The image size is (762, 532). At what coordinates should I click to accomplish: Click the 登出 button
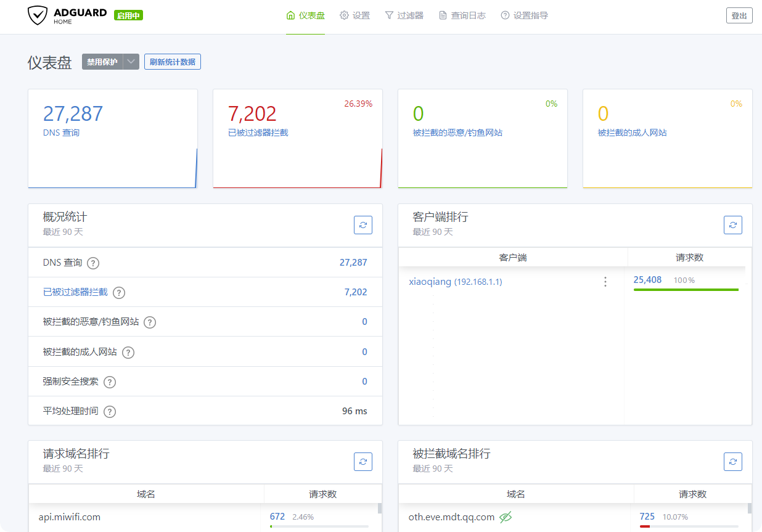739,15
